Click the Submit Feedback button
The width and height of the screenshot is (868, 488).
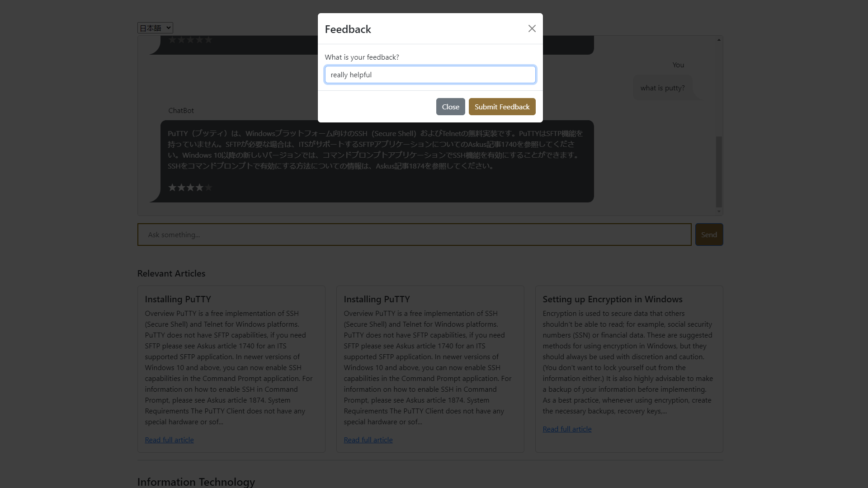point(502,107)
